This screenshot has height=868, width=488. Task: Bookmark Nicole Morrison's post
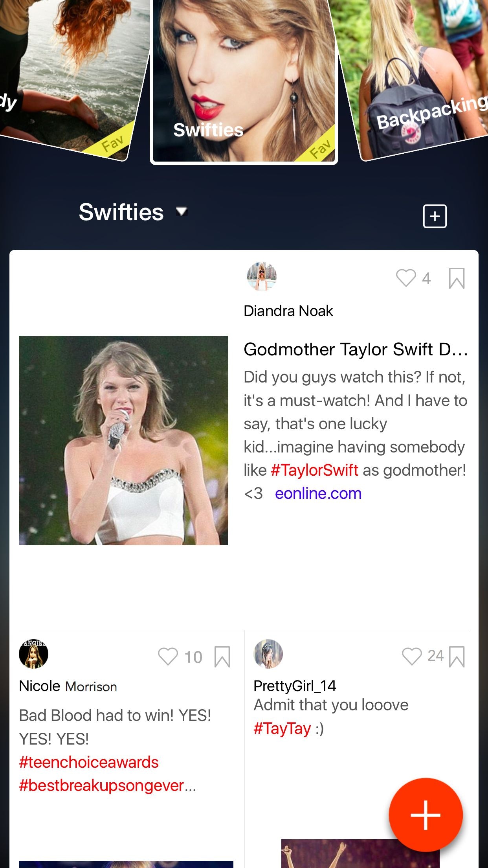pyautogui.click(x=222, y=657)
